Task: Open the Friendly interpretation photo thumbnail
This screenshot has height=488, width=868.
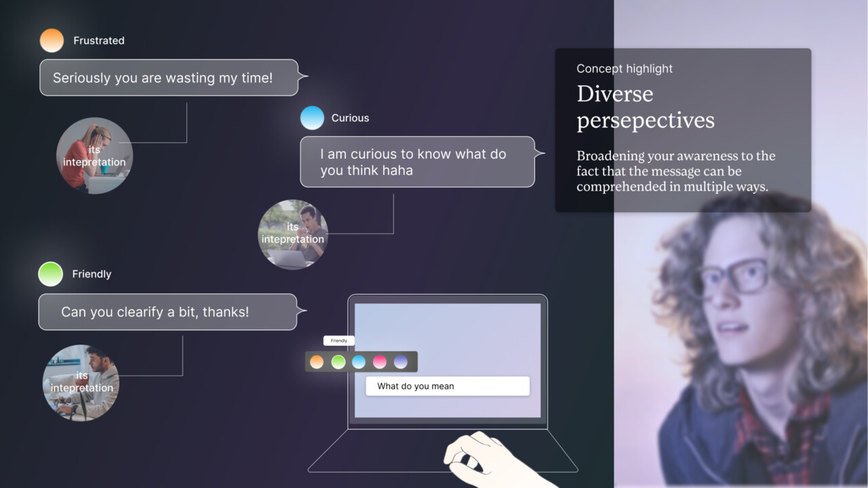Action: [x=81, y=382]
